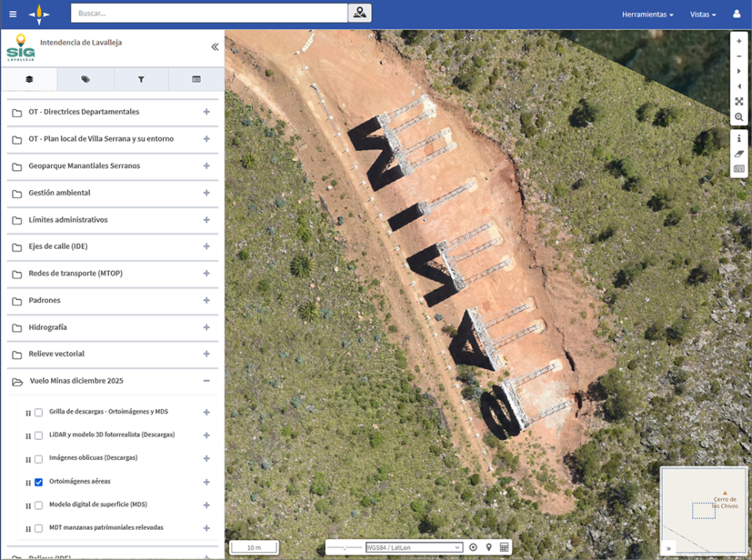
Task: Click drag handle for LiDAR y modelo 3D layer
Action: pyautogui.click(x=28, y=436)
